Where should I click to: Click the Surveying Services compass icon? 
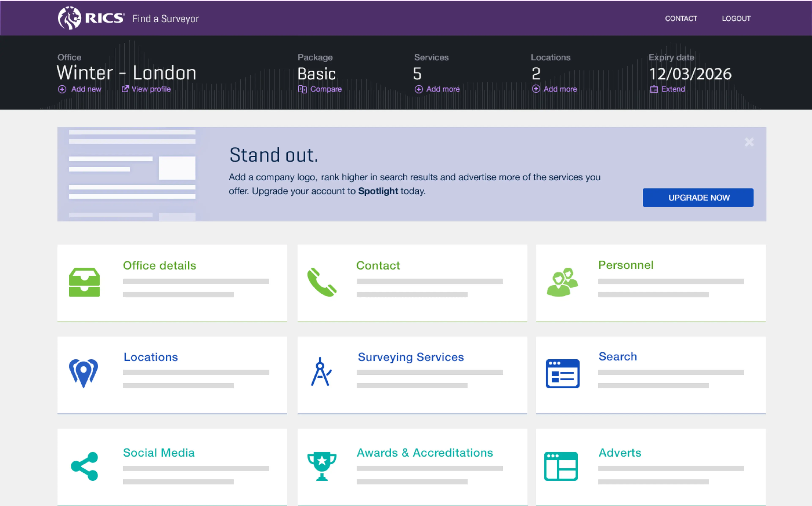pyautogui.click(x=321, y=372)
